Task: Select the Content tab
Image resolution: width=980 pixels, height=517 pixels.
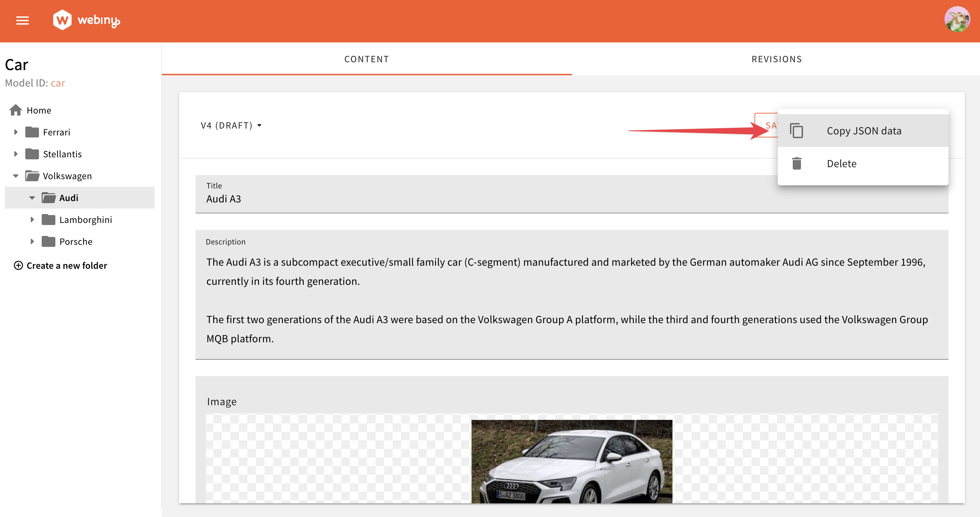Action: coord(366,59)
